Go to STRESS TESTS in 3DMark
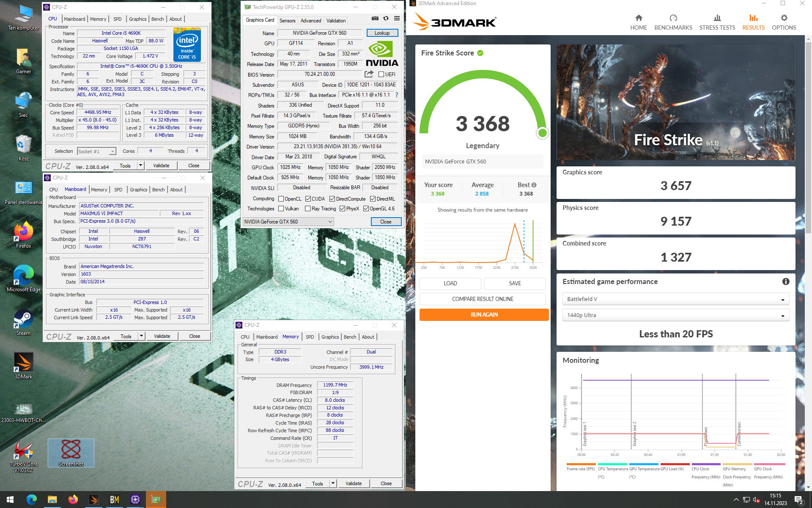 [717, 22]
